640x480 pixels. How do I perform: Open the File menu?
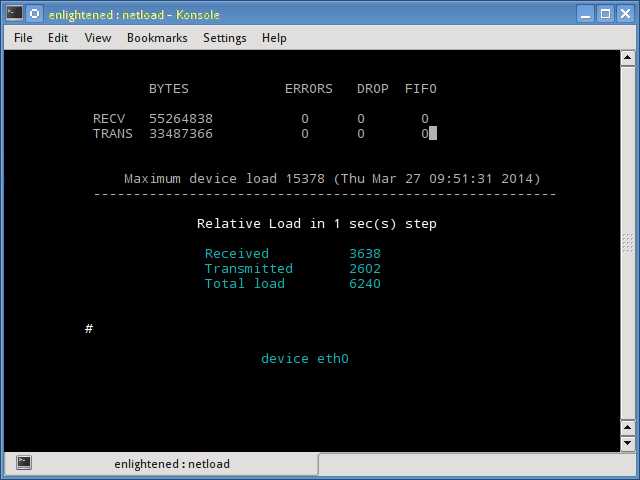[x=23, y=38]
